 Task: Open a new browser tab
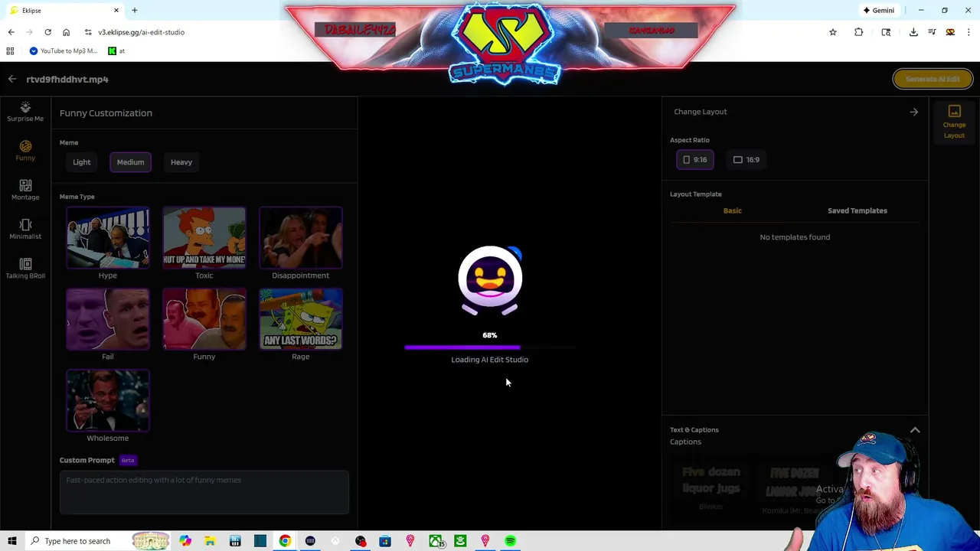pyautogui.click(x=134, y=11)
